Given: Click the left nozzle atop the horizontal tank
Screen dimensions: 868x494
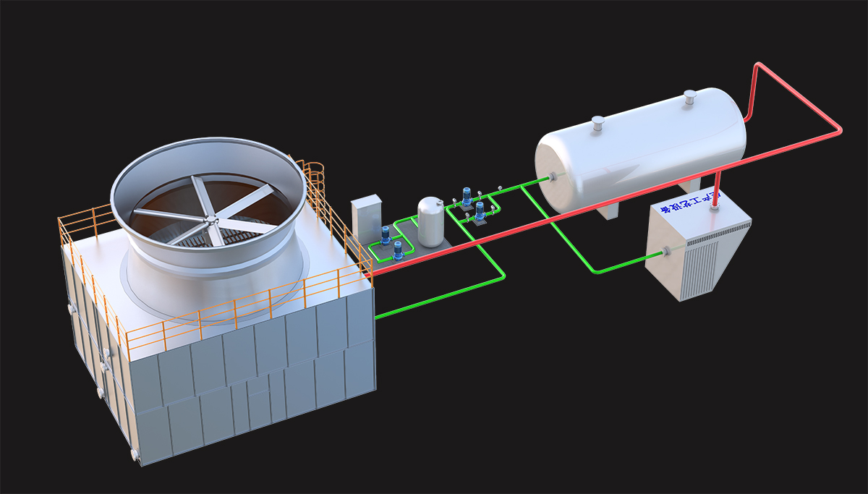Looking at the screenshot, I should [597, 124].
